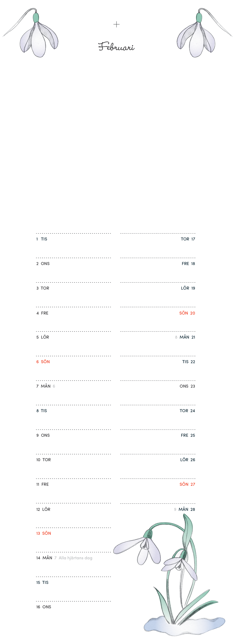
Task: Click the red 13 SÖN date
Action: (x=44, y=533)
